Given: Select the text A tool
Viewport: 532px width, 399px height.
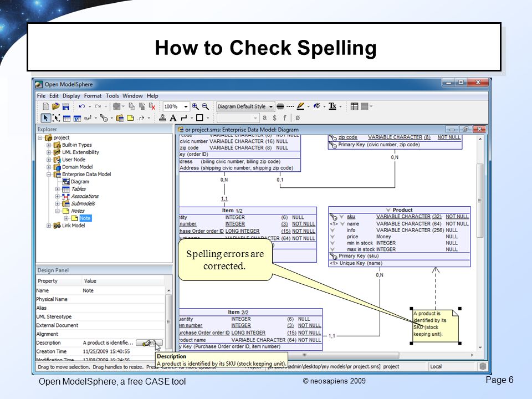Looking at the screenshot, I should (x=173, y=118).
